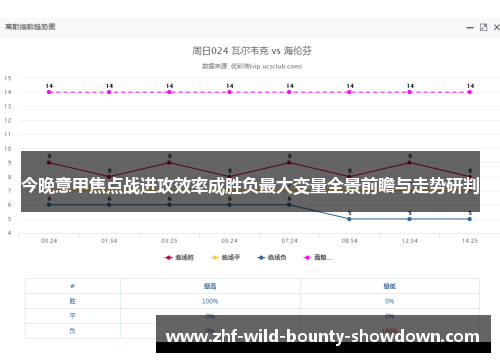500x362 pixels.
Task: Select the blue 6 point at 00:24
Action: 49,205
